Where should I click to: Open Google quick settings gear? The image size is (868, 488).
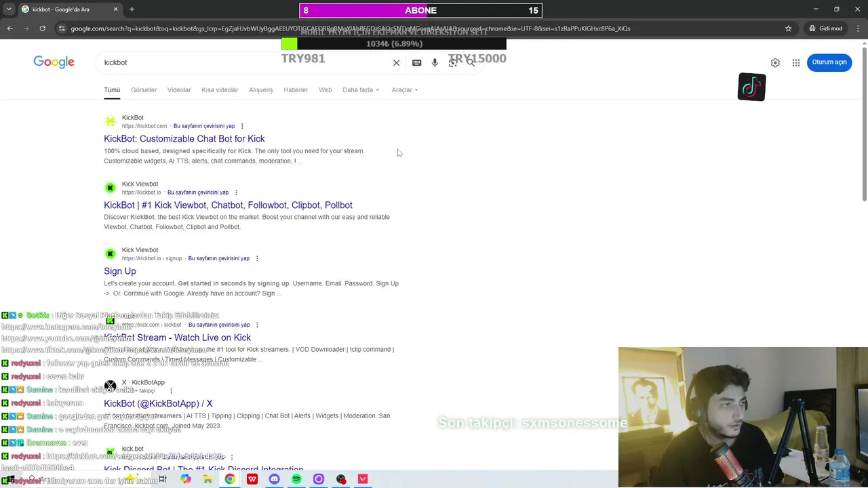775,62
